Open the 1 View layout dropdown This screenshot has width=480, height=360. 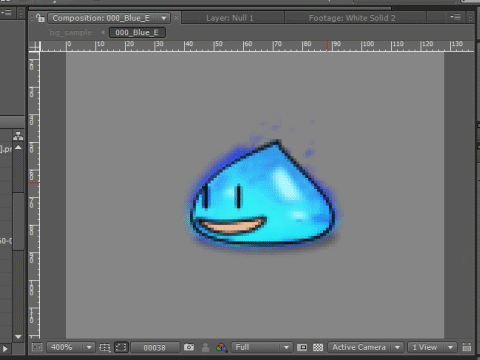point(432,347)
